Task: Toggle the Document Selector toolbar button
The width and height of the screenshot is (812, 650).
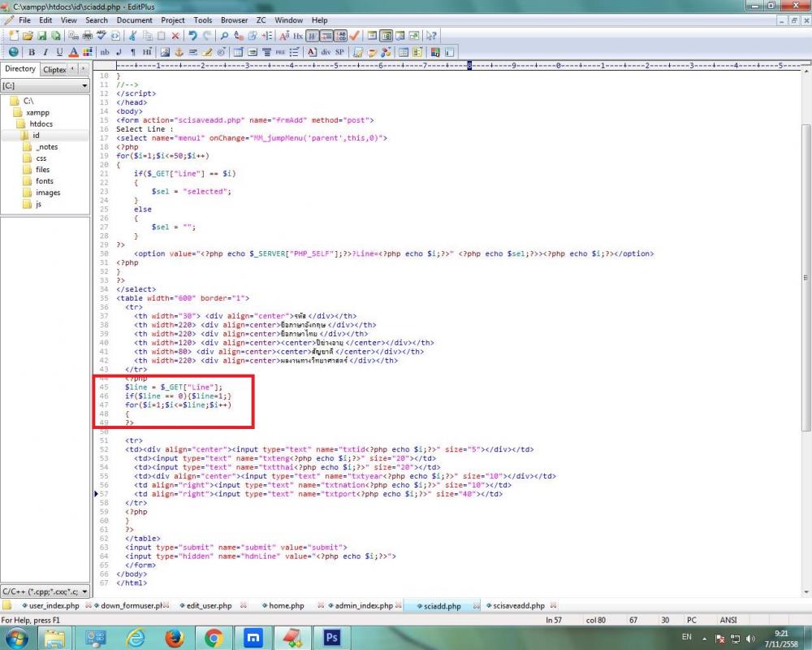Action: tap(372, 36)
